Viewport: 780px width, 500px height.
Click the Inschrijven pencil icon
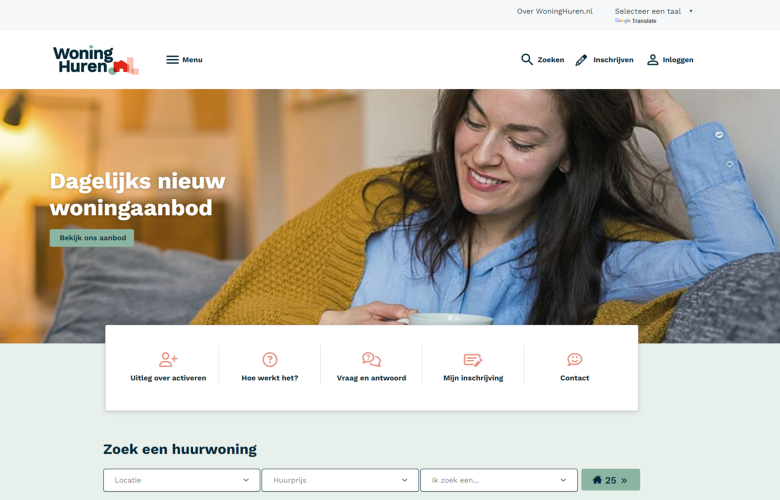coord(581,60)
